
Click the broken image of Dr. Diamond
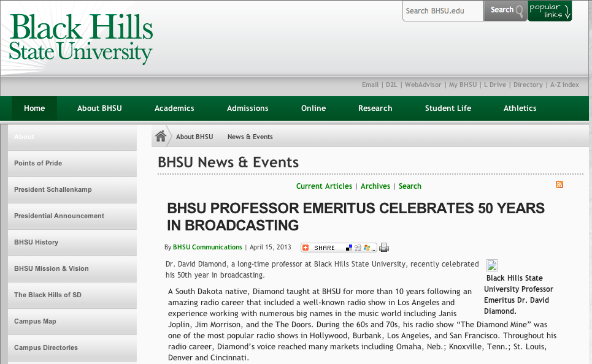click(x=492, y=265)
